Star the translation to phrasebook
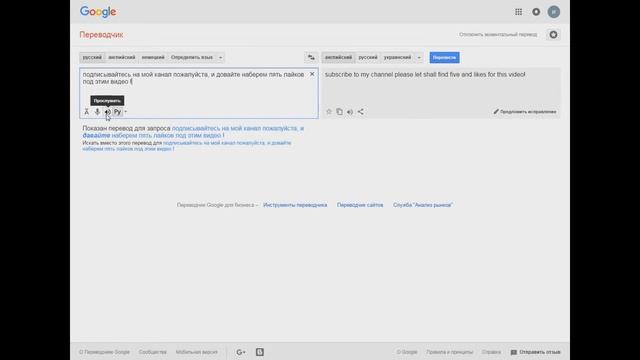Screen dimensions: 640x360 (x=329, y=111)
